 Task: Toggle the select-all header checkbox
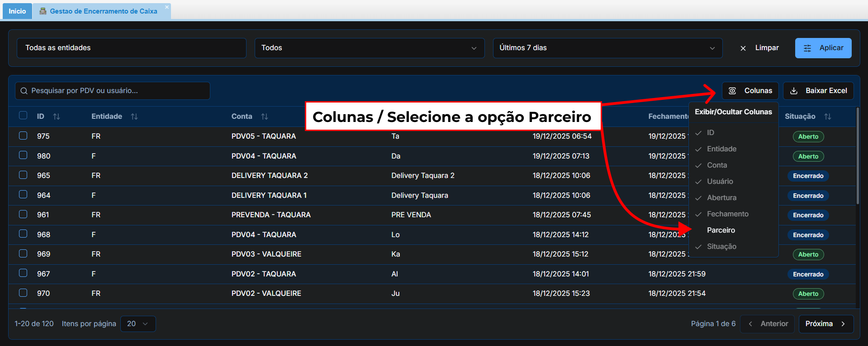(23, 115)
